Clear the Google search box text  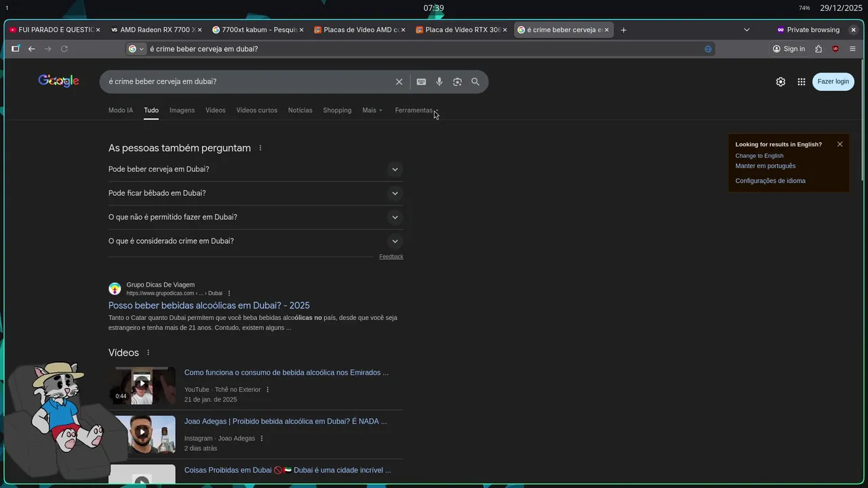tap(399, 81)
